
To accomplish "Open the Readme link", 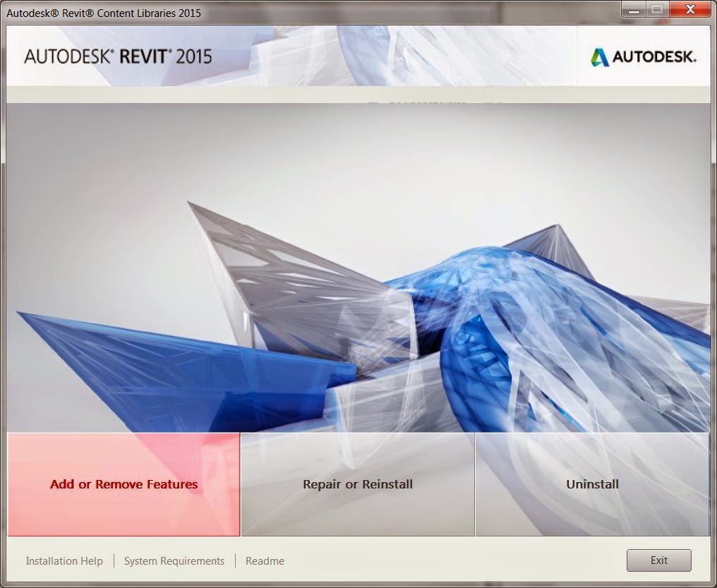I will 265,560.
